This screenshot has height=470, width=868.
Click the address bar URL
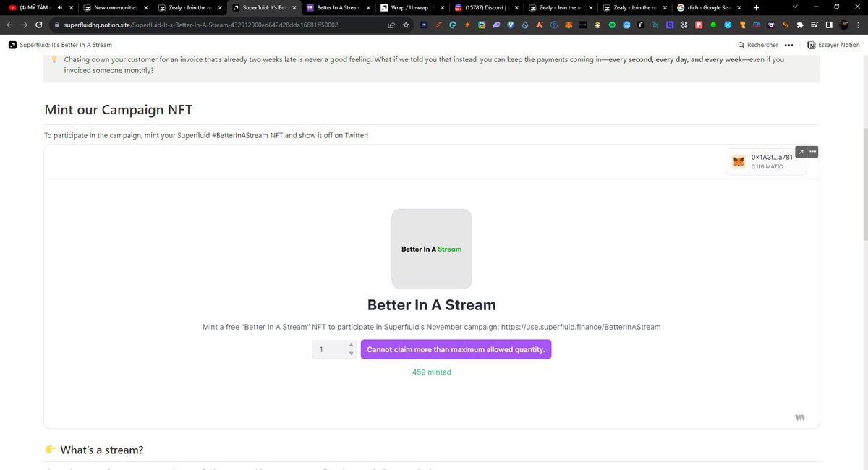pos(201,25)
